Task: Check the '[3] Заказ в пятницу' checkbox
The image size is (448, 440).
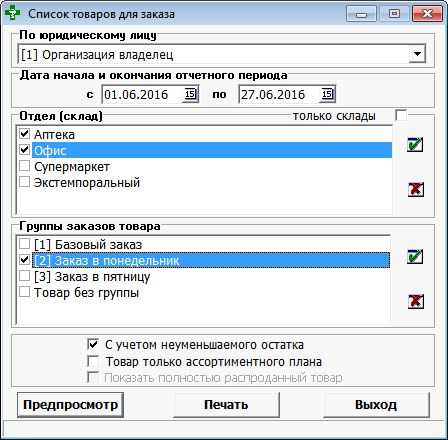Action: click(24, 276)
